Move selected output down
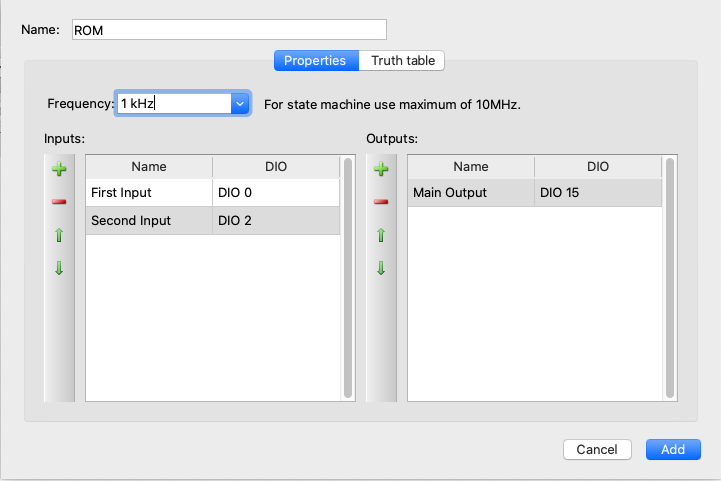 (x=381, y=268)
